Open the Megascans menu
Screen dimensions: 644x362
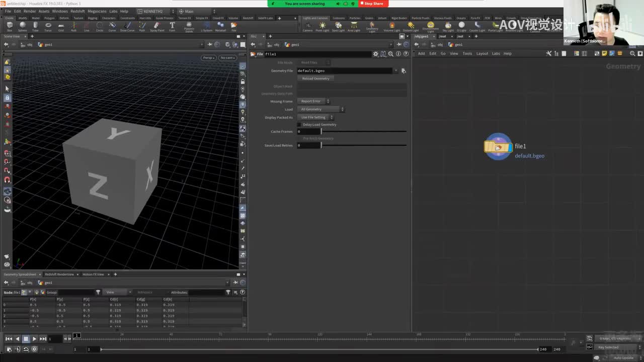tap(97, 11)
